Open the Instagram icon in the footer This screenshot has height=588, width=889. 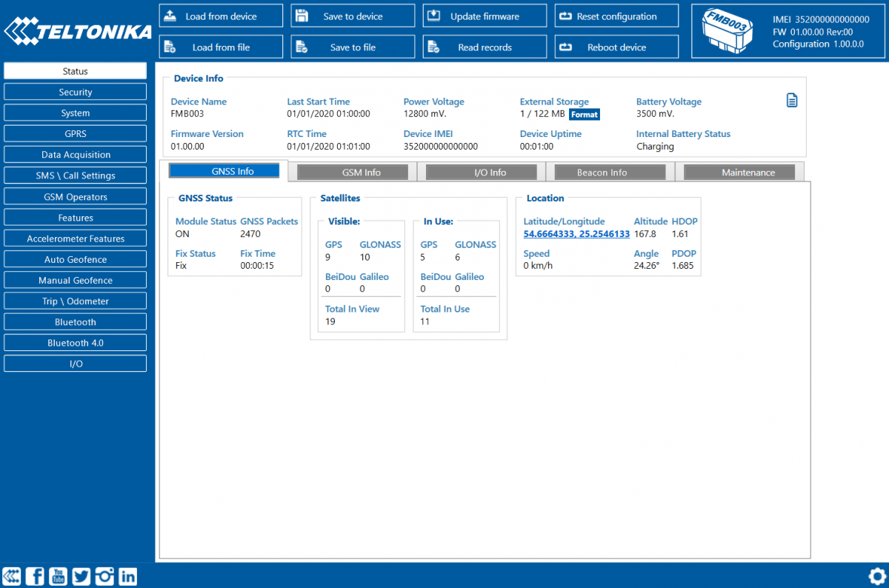[x=104, y=575]
